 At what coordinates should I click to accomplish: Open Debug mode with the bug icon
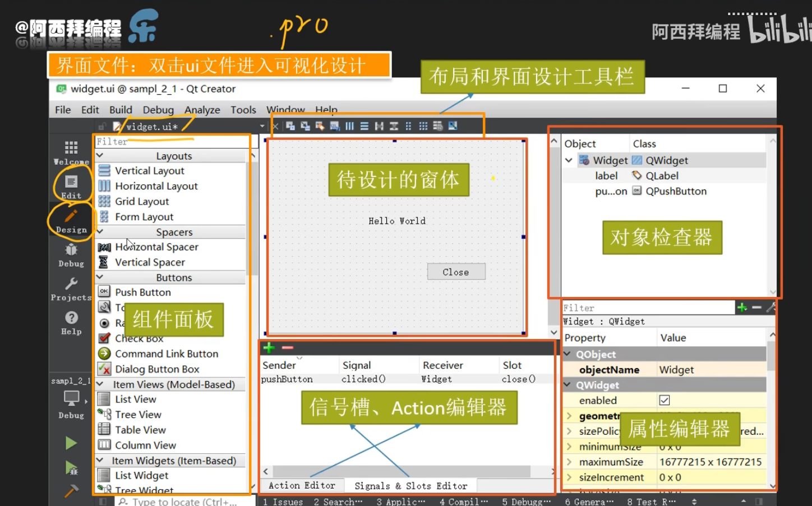pos(71,255)
